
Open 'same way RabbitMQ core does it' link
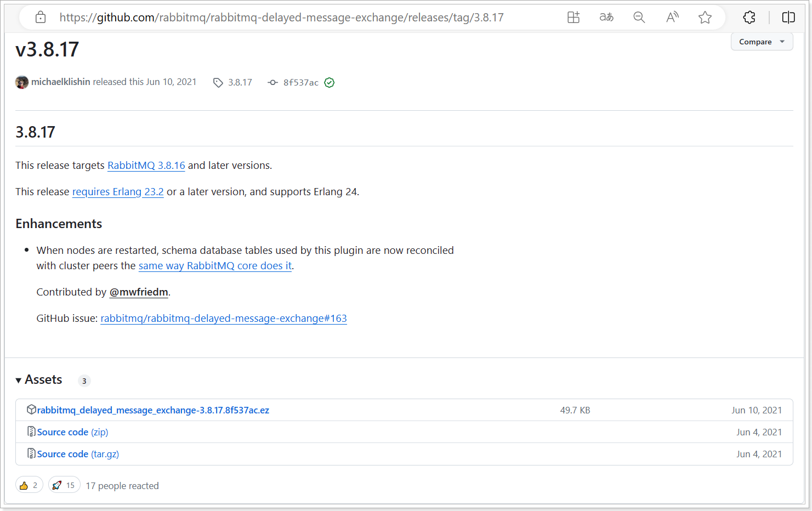(215, 266)
